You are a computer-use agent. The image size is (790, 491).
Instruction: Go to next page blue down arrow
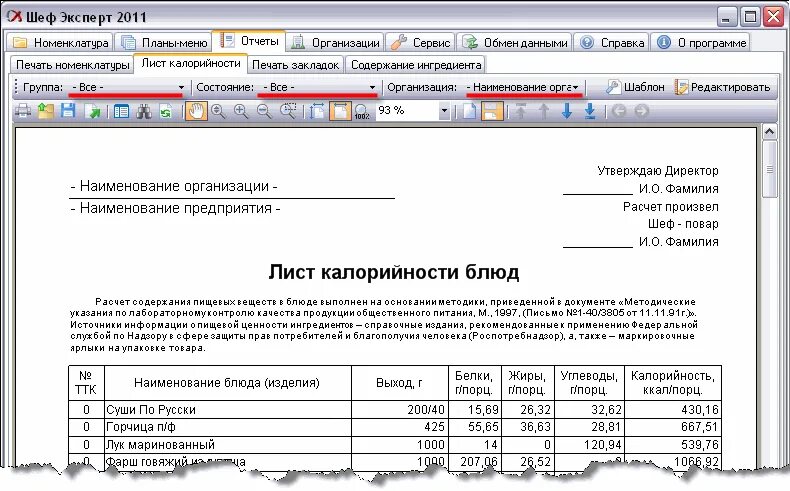(567, 111)
